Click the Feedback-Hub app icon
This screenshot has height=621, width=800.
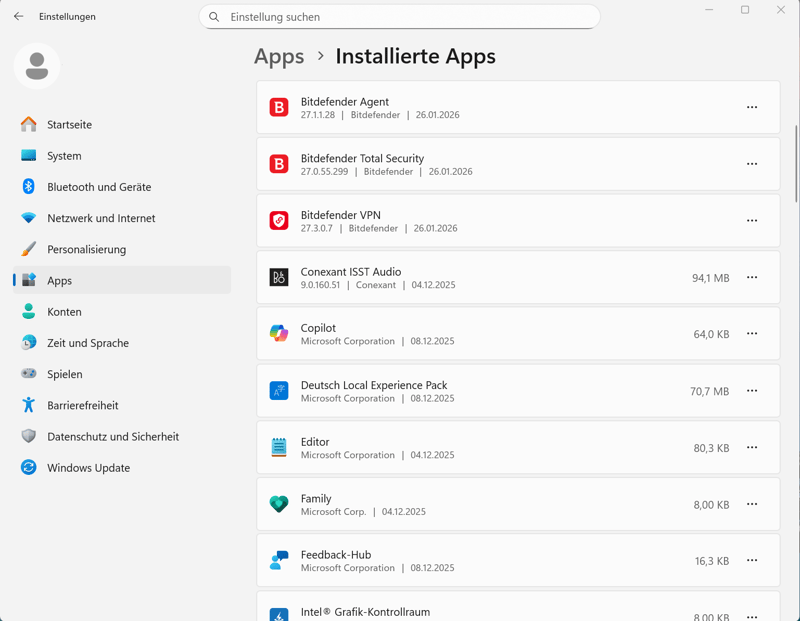tap(279, 560)
